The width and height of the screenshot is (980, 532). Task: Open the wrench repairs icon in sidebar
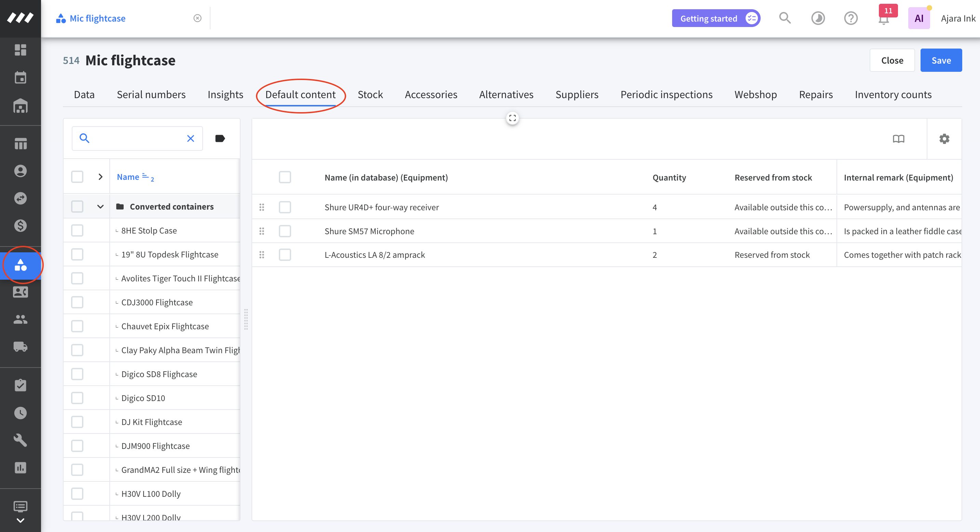point(21,440)
